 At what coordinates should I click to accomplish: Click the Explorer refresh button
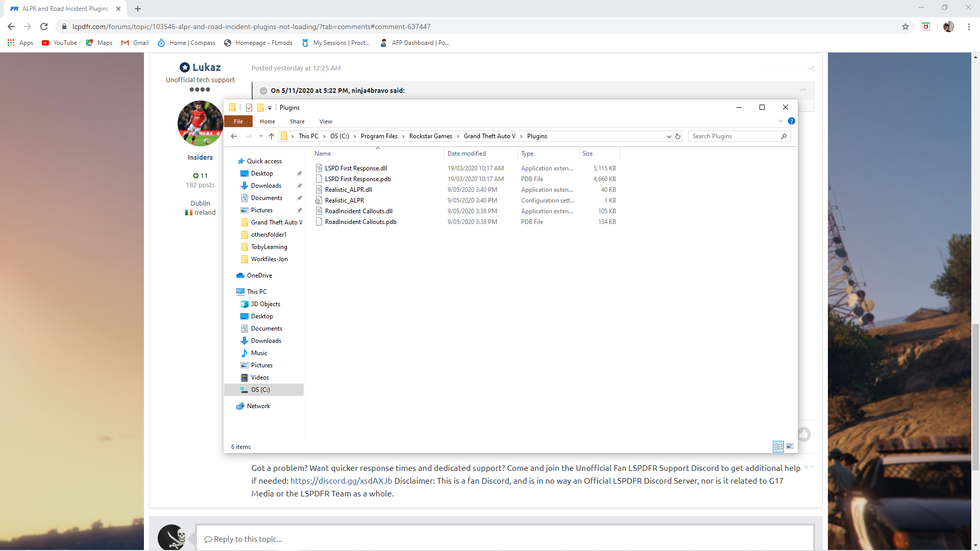pos(678,136)
